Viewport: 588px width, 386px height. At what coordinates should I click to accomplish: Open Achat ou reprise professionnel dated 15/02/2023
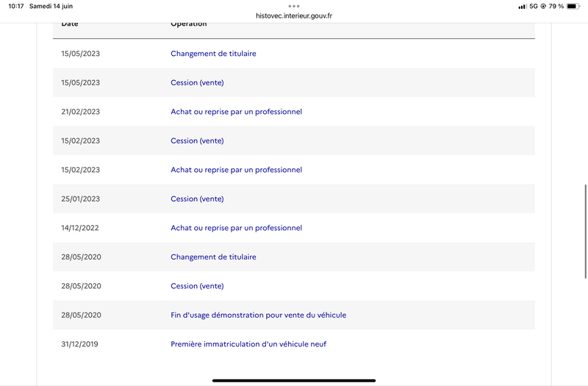click(x=236, y=170)
